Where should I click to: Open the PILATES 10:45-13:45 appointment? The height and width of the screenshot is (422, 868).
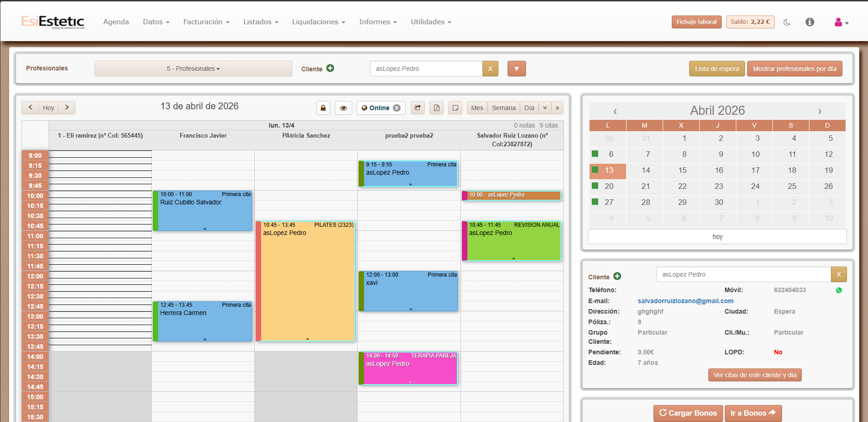click(305, 281)
